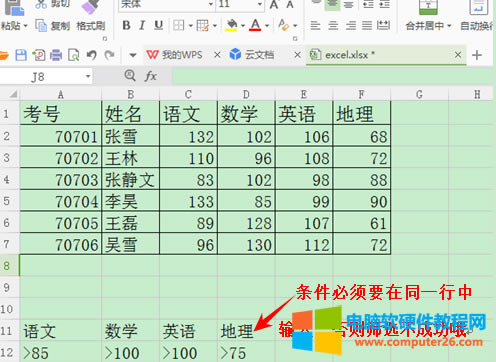Redo the last action
The width and height of the screenshot is (496, 362).
tap(109, 55)
